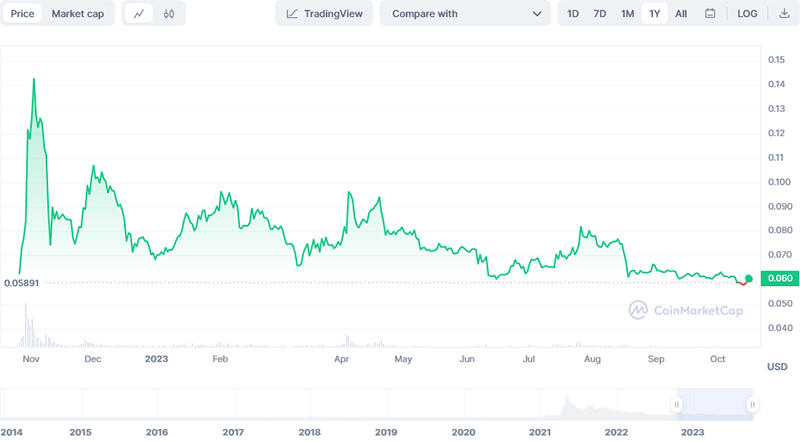Click the Oct label on the x-axis
This screenshot has width=800, height=442.
pos(717,359)
